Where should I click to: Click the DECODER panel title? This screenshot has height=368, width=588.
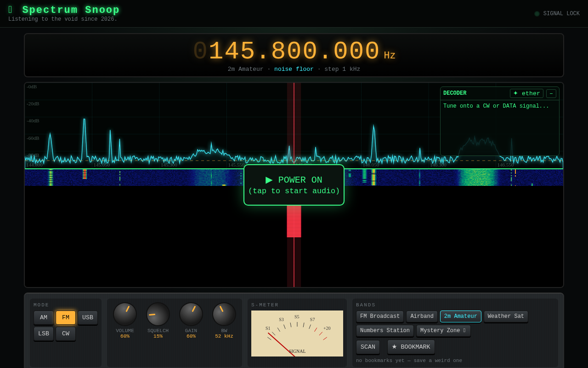click(x=455, y=93)
